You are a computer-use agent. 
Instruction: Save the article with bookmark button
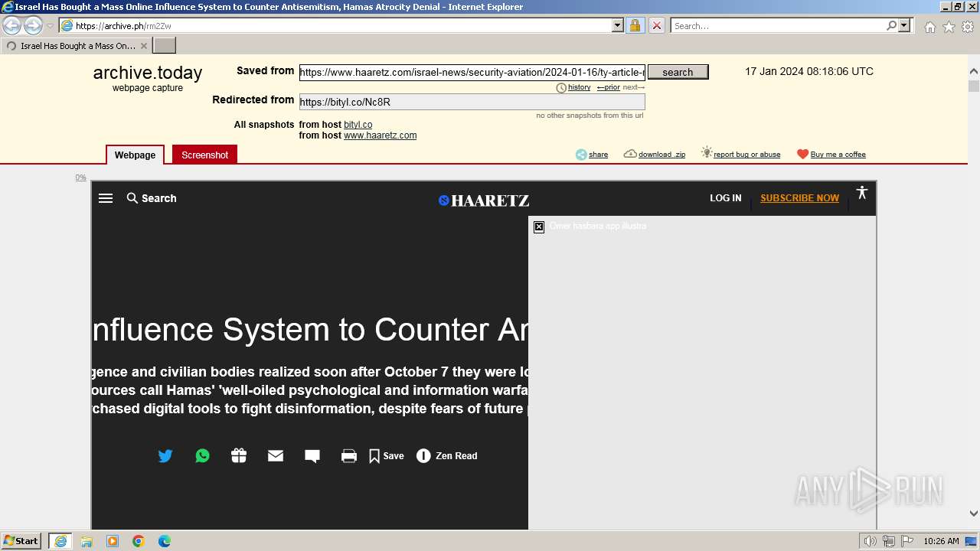[387, 456]
